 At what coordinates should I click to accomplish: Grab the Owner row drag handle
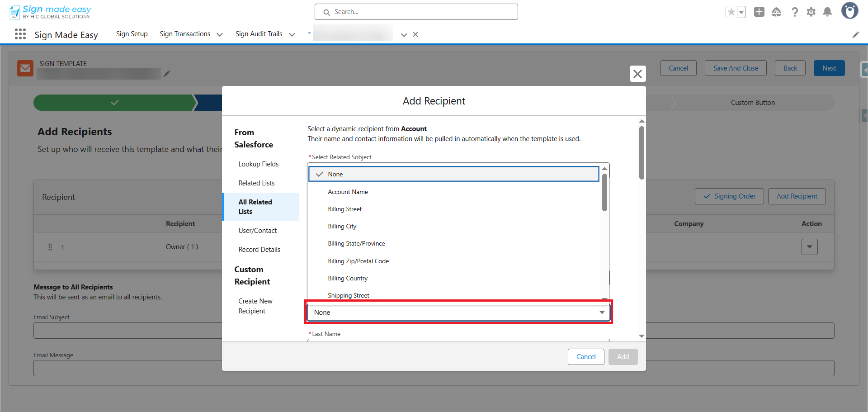pyautogui.click(x=50, y=247)
